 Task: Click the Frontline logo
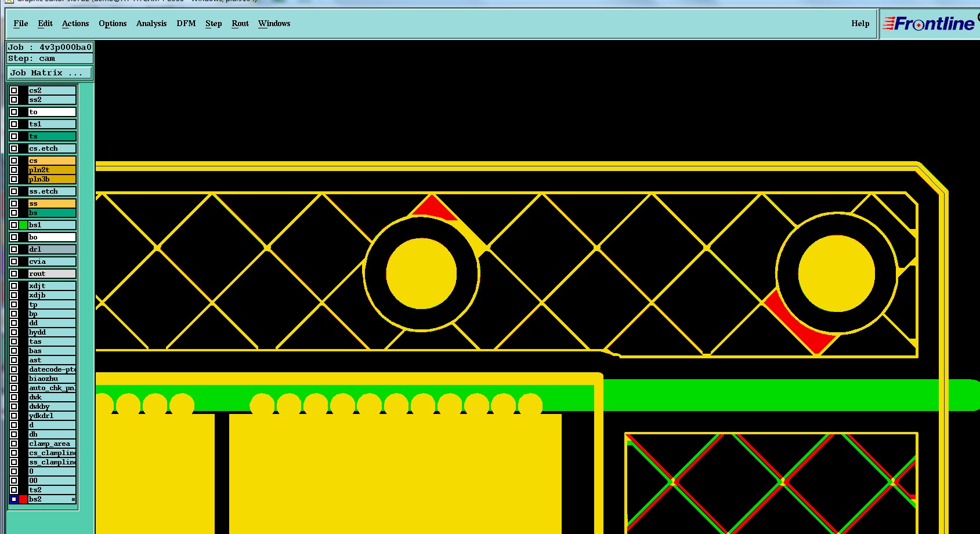(930, 24)
